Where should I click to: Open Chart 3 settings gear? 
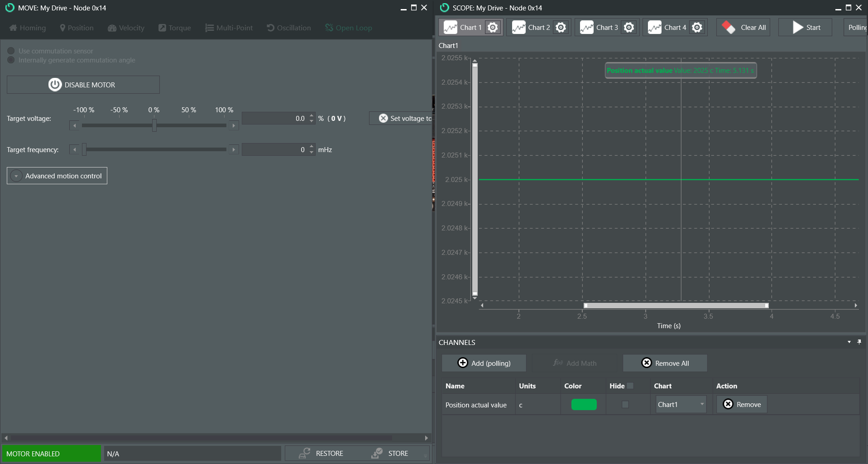pos(629,28)
